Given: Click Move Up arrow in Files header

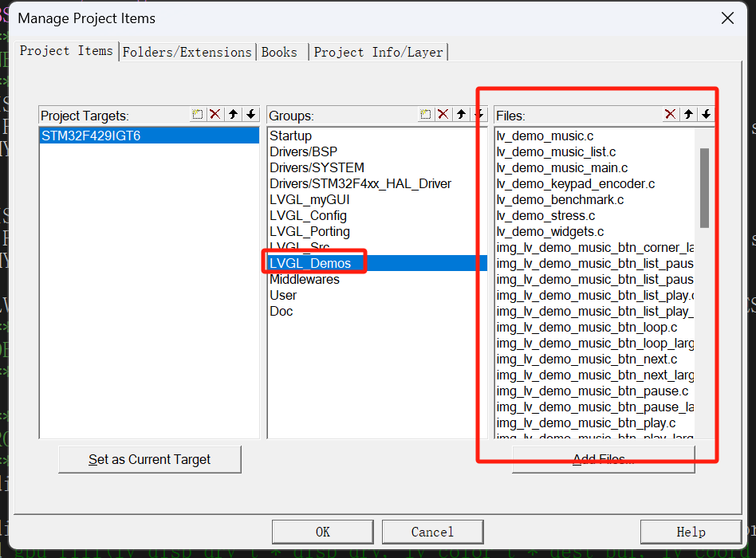Looking at the screenshot, I should pyautogui.click(x=688, y=115).
